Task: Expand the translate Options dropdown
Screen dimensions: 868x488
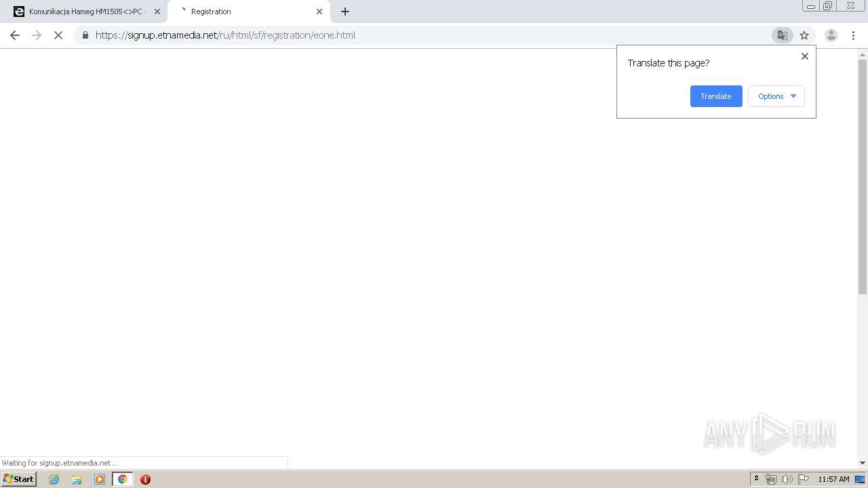Action: click(x=776, y=96)
